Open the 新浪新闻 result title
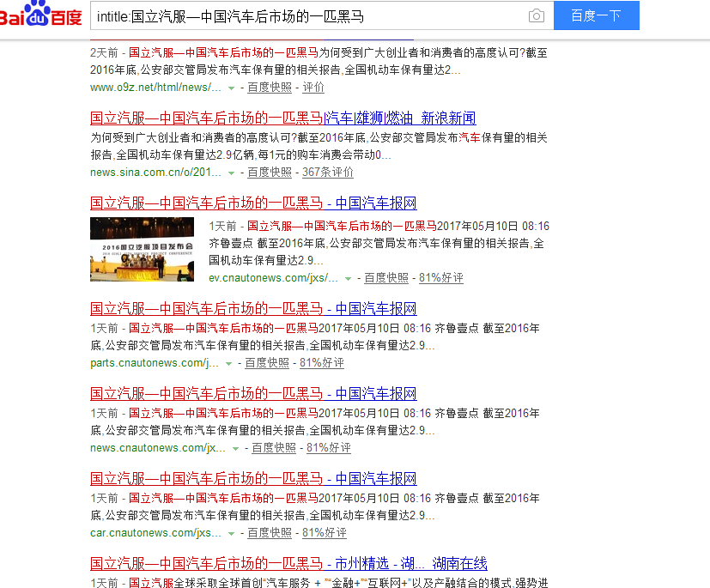The width and height of the screenshot is (710, 588). tap(283, 118)
